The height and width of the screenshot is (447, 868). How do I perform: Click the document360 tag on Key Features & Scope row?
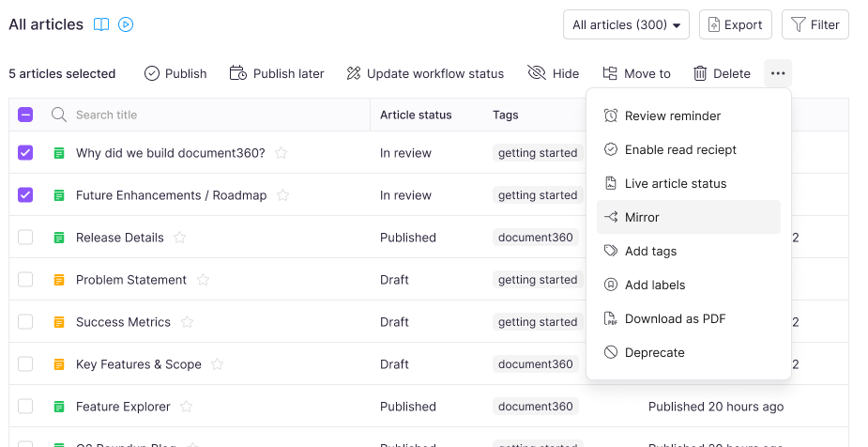[x=535, y=364]
